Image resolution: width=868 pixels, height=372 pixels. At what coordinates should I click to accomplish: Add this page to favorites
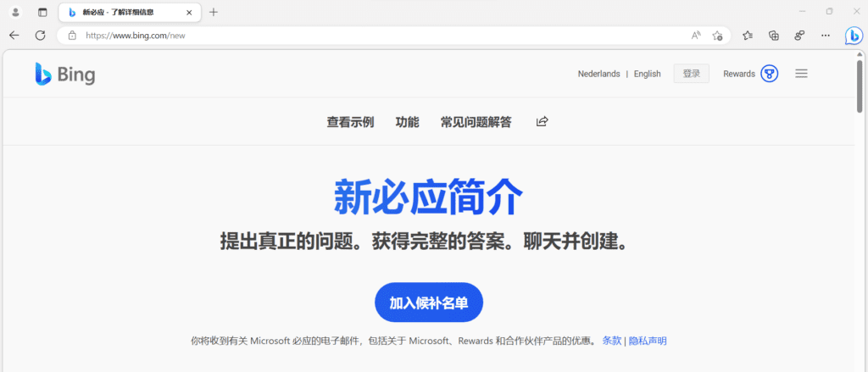(x=717, y=36)
